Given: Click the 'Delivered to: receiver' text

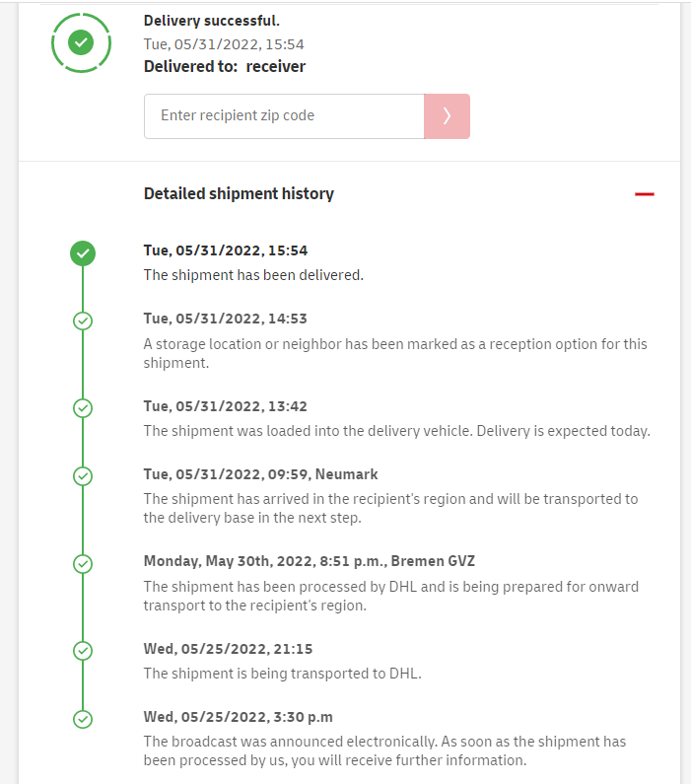Looking at the screenshot, I should click(x=225, y=67).
